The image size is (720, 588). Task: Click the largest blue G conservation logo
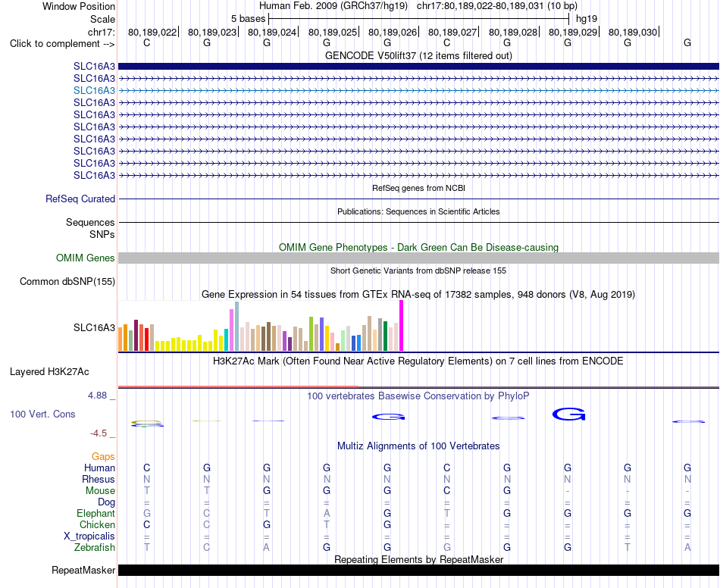click(568, 414)
